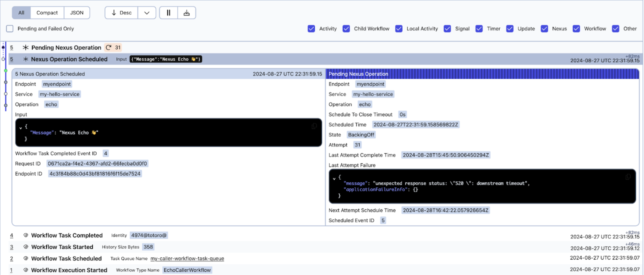Enable Pending and Failed Only checkbox

click(x=10, y=29)
